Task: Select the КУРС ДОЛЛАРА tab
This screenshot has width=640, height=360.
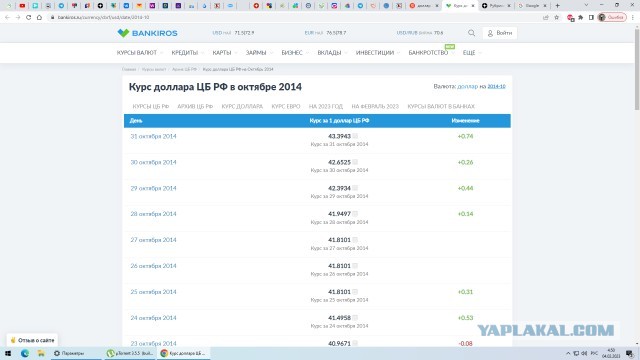Action: [242, 107]
